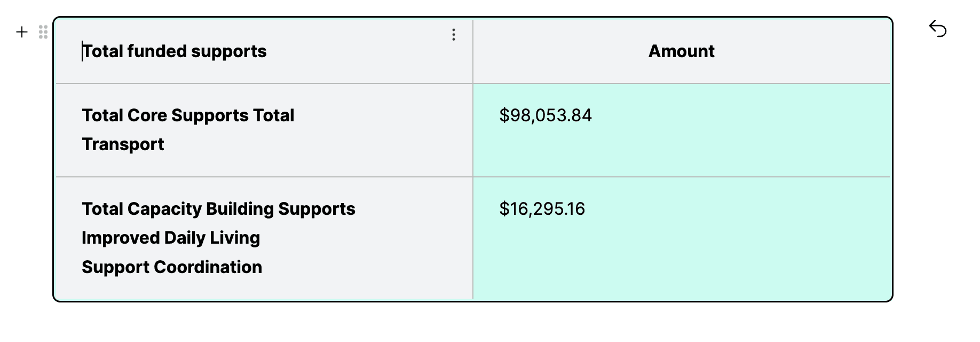Open the three-dot column options menu

click(x=453, y=35)
